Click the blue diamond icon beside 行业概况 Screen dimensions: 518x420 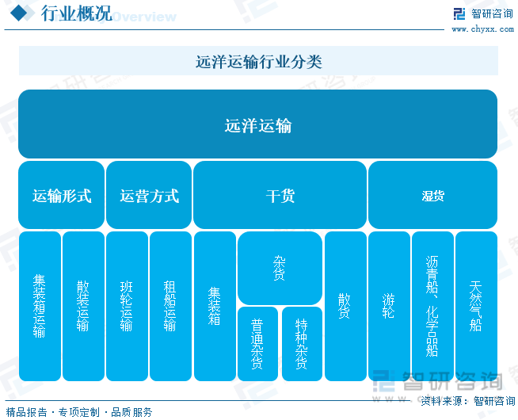click(x=19, y=13)
